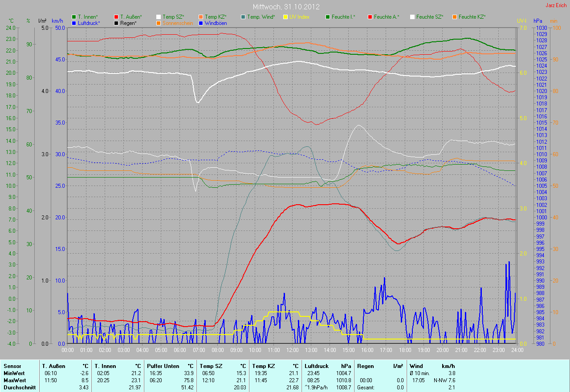
Task: Click the wind direction value "N-NW 7.6"
Action: click(444, 380)
